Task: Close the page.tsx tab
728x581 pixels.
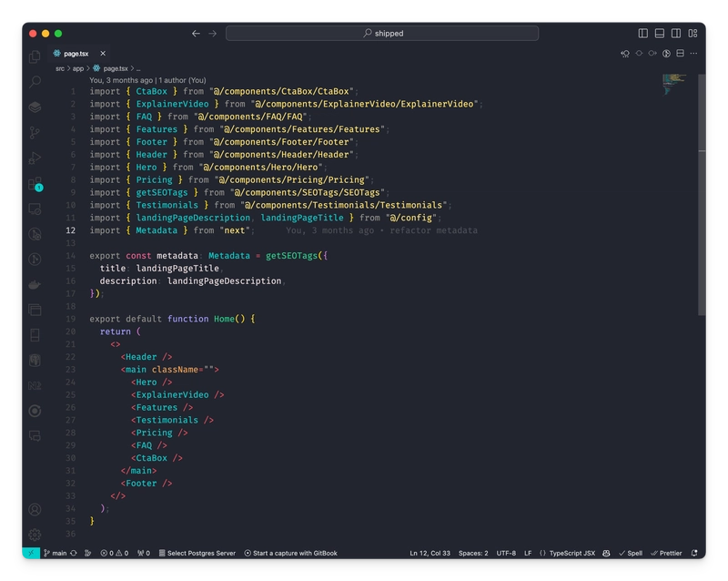Action: [x=103, y=54]
